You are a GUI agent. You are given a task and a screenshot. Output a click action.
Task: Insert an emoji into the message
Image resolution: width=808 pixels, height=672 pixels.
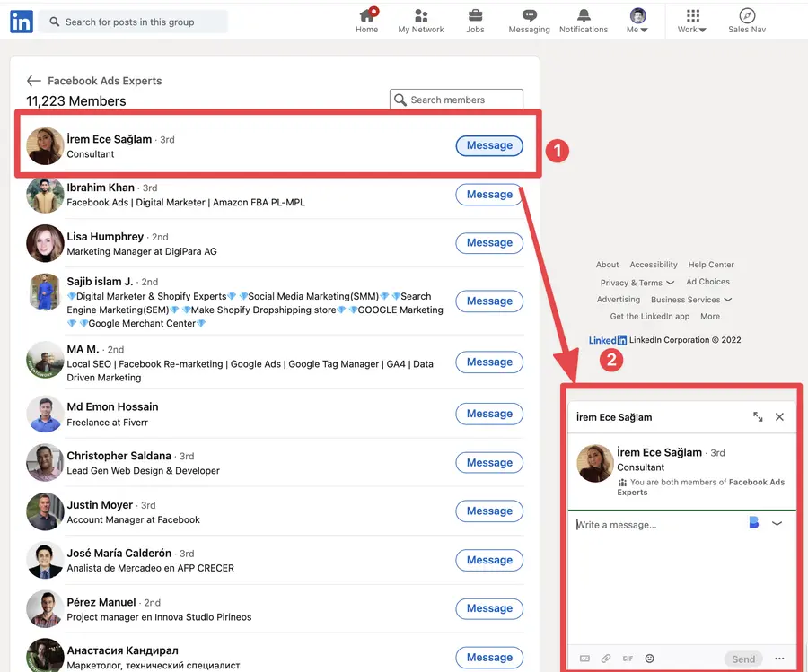pyautogui.click(x=649, y=658)
